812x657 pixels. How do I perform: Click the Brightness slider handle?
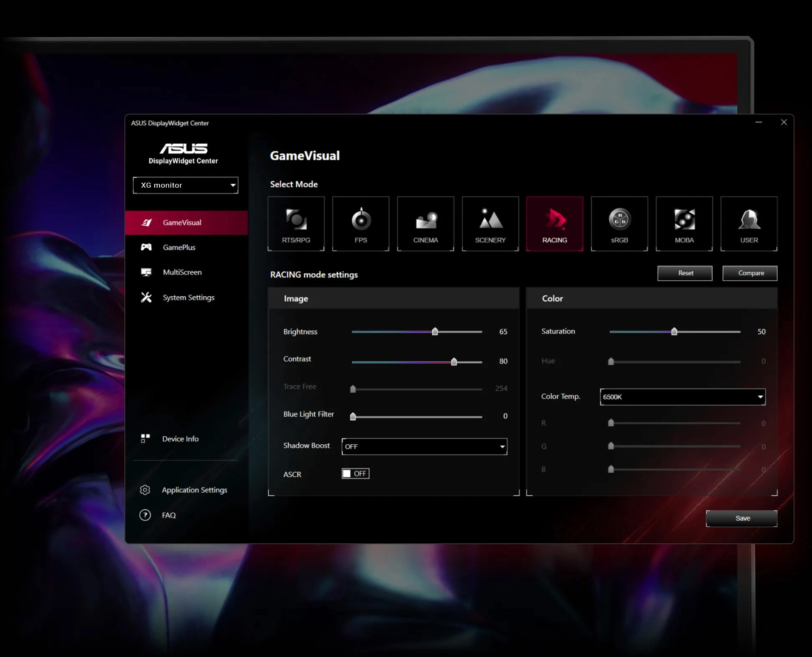coord(435,331)
